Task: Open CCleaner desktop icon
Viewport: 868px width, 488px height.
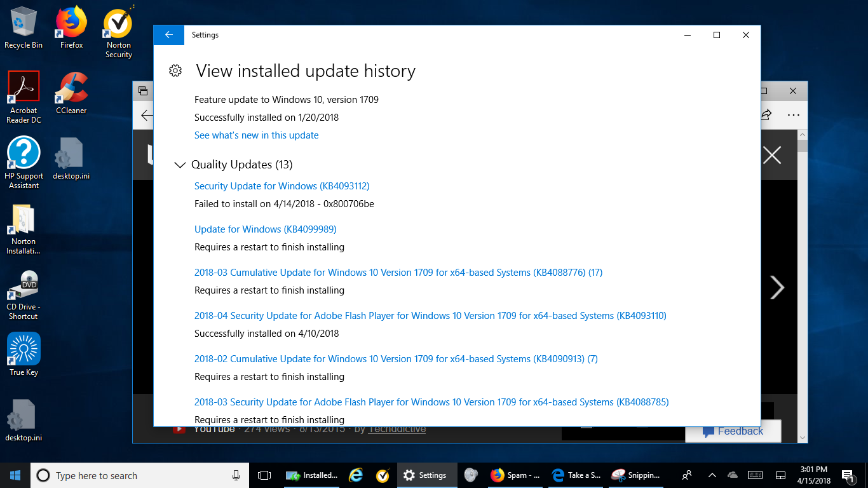Action: click(71, 93)
